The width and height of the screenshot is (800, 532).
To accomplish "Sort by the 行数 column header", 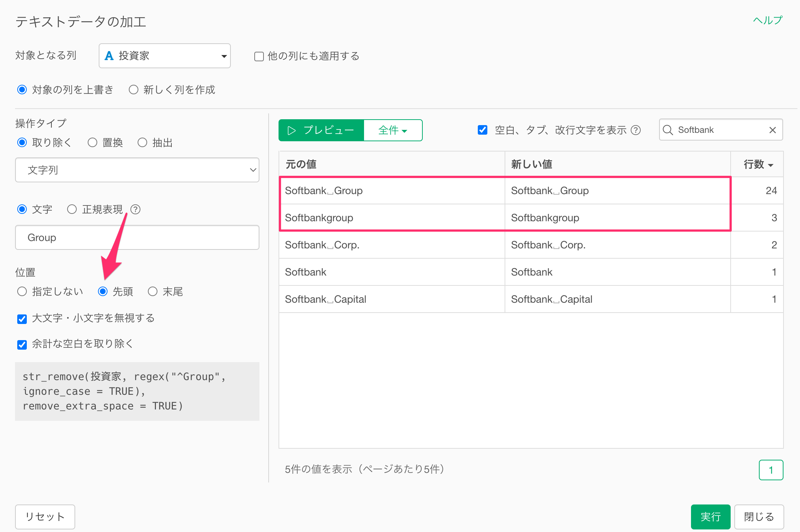I will (758, 164).
